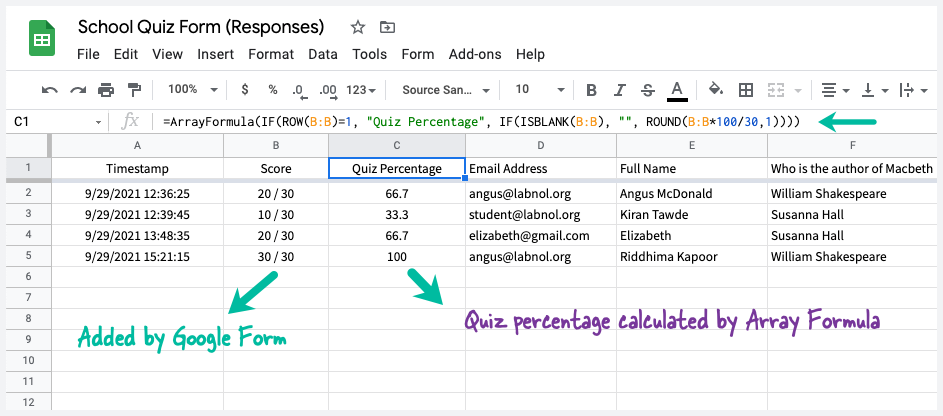Select the Score header cell
943x416 pixels.
[276, 168]
